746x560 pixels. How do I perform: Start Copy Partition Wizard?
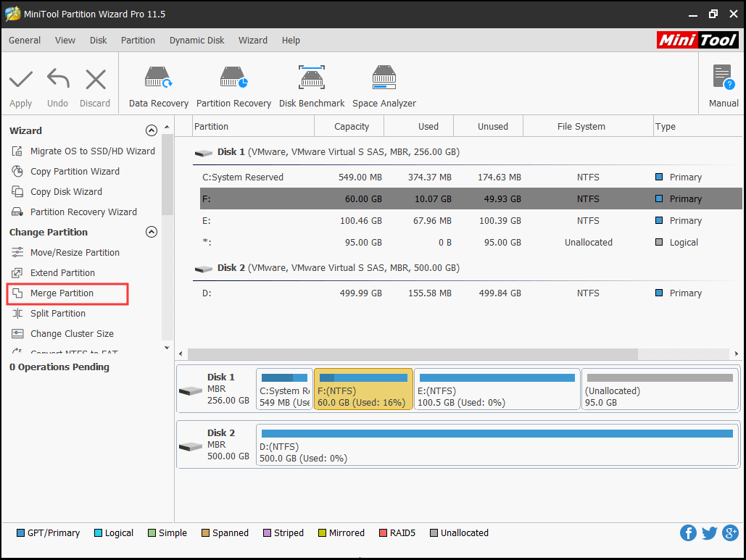(x=66, y=172)
